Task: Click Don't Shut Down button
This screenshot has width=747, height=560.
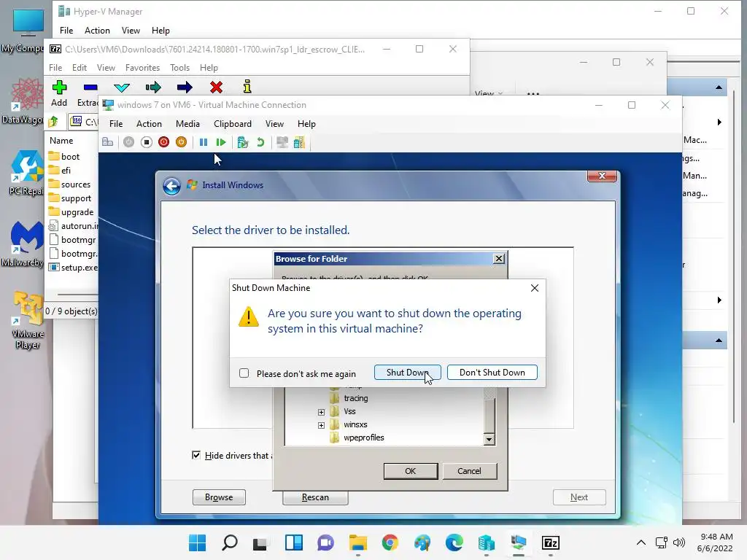Action: (x=492, y=373)
